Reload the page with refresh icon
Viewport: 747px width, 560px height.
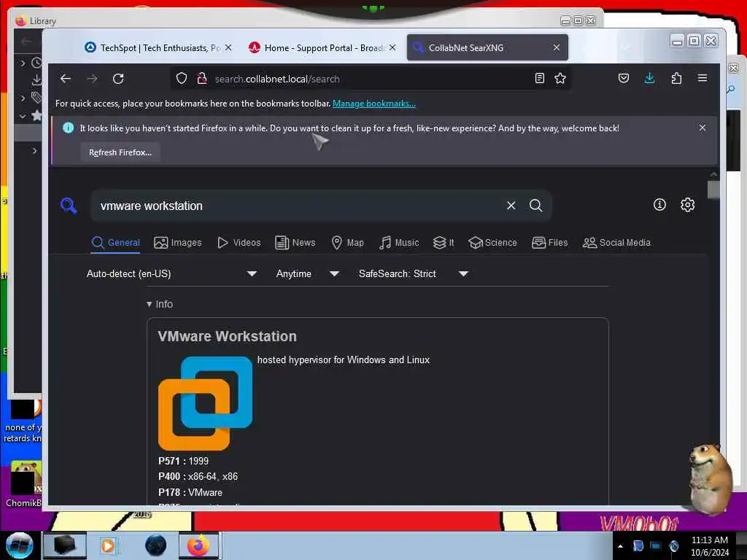tap(118, 79)
